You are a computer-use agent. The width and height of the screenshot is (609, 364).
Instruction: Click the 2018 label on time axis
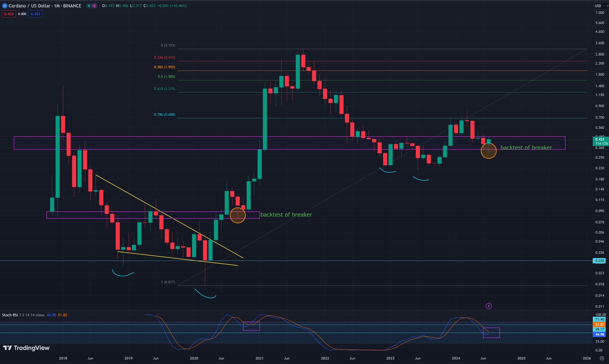[63, 358]
